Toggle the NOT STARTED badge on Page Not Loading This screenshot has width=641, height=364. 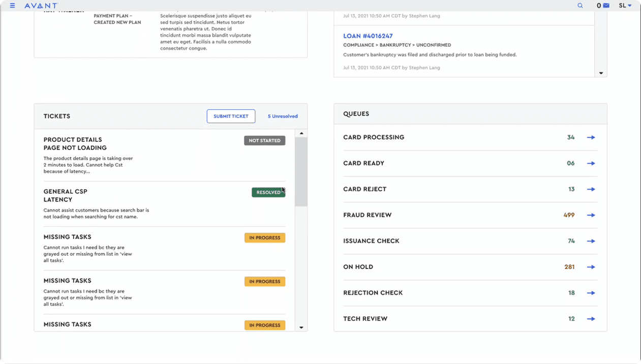coord(264,140)
